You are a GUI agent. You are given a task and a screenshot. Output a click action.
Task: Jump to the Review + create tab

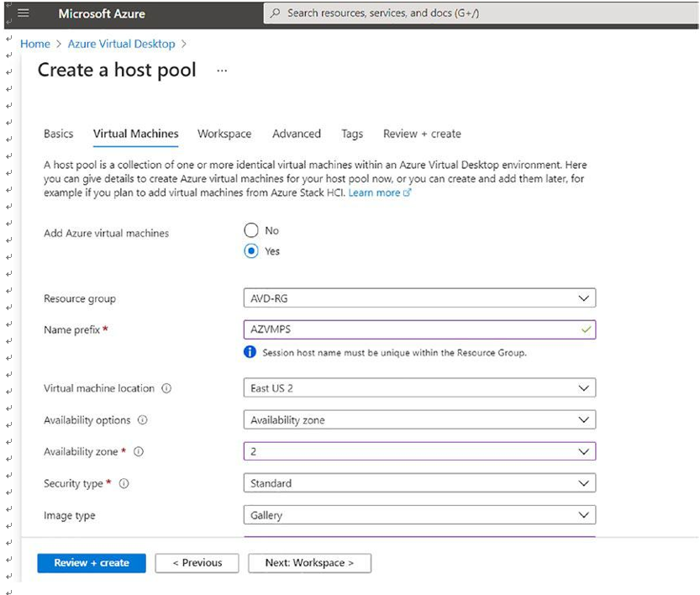[x=422, y=134]
